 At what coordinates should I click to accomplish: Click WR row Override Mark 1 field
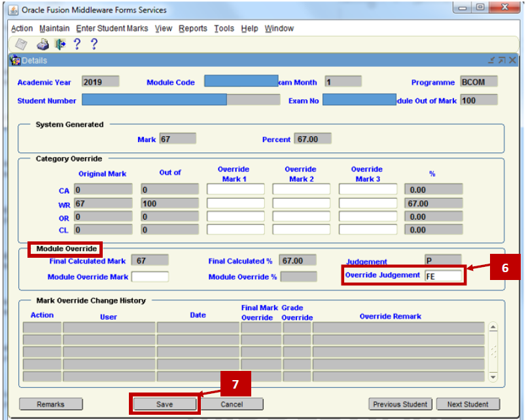236,203
